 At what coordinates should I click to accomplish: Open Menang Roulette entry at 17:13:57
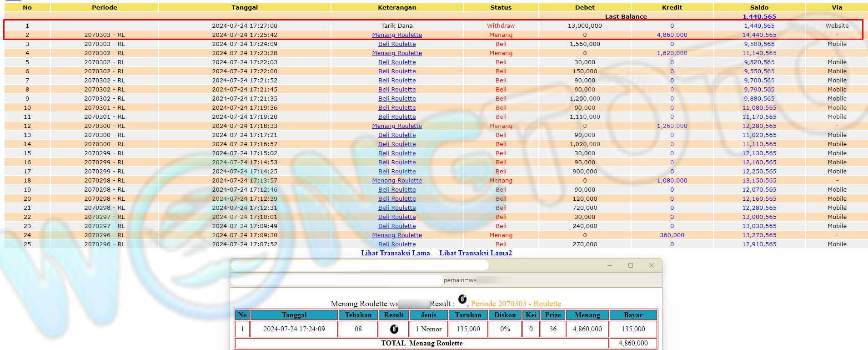tap(396, 181)
